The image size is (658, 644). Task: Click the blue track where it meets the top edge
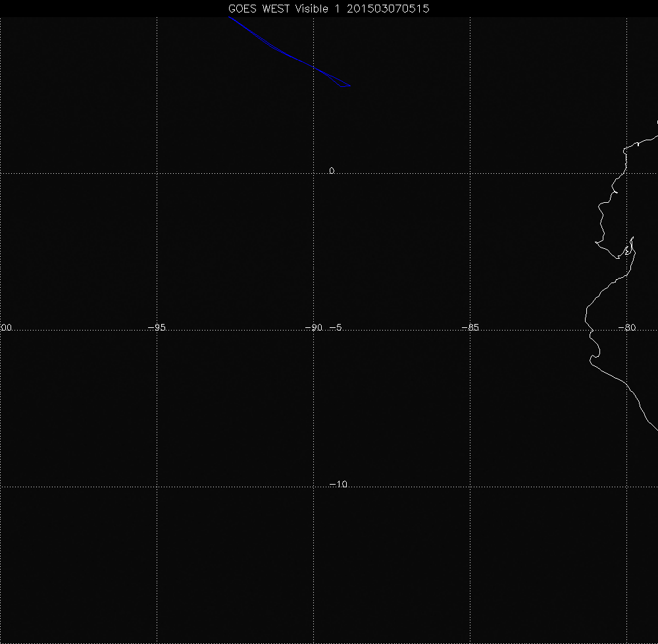[x=229, y=18]
